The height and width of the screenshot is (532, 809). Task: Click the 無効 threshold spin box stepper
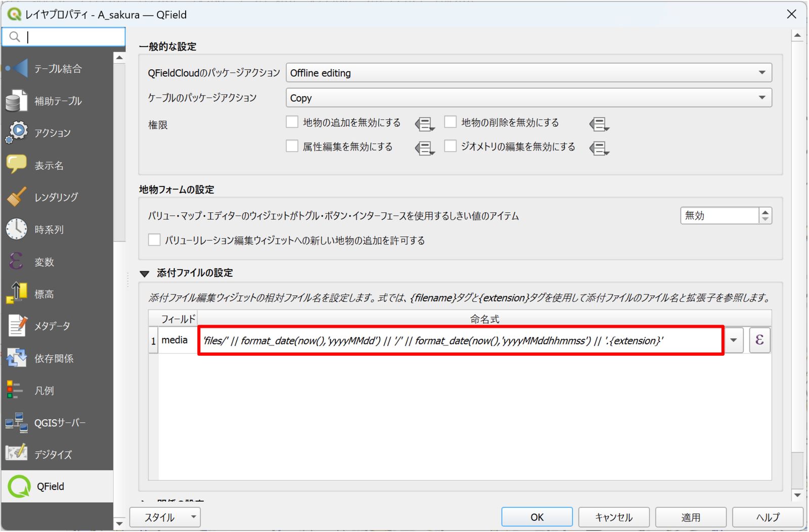pyautogui.click(x=765, y=216)
